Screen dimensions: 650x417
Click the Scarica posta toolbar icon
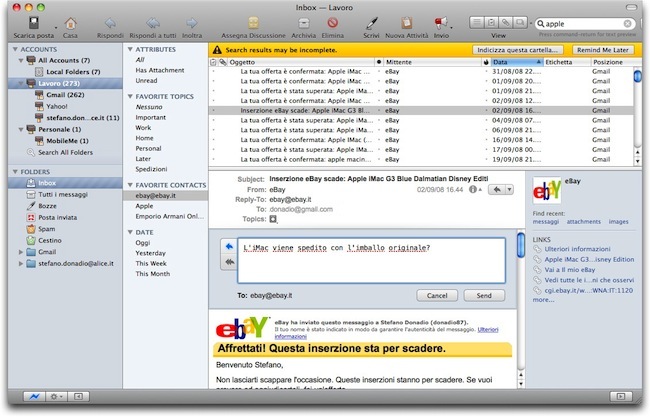[34, 23]
